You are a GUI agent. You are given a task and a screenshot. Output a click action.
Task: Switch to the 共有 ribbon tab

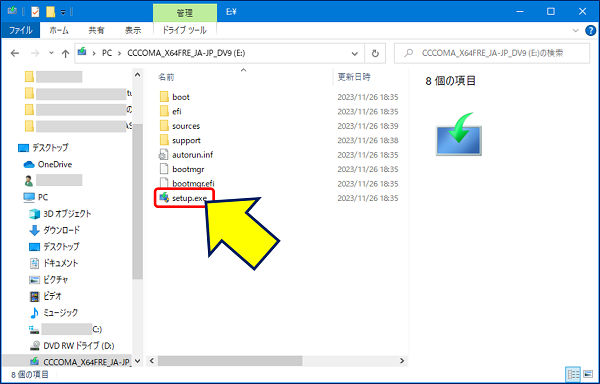[x=96, y=30]
